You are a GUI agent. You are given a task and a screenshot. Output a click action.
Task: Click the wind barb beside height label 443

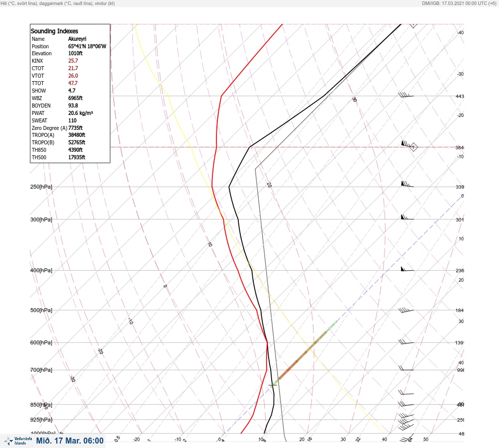[406, 95]
